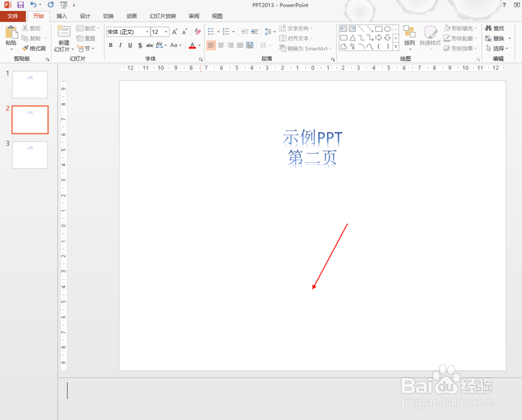Open the Shape Fill (形状填充) dropdown
This screenshot has width=522, height=420.
[460, 28]
